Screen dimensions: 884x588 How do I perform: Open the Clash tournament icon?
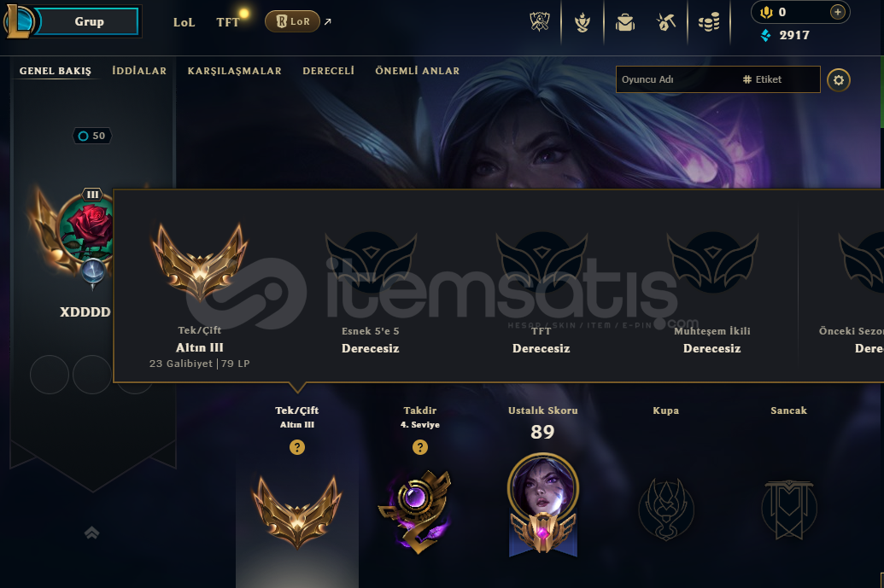[x=540, y=22]
